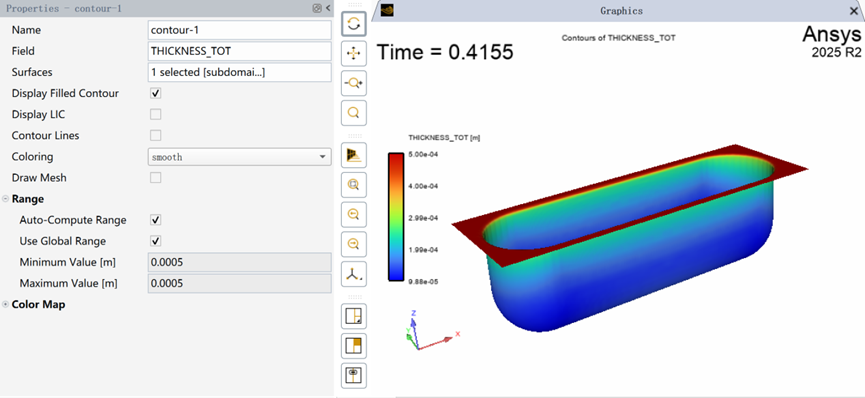865x398 pixels.
Task: Click the Field input showing THICKNESS_TOT
Action: (x=239, y=51)
